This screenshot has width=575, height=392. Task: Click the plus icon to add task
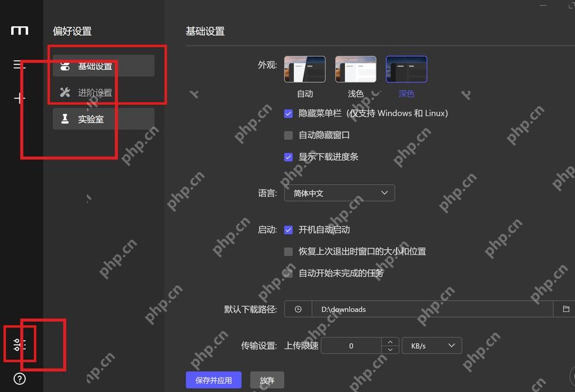coord(19,98)
